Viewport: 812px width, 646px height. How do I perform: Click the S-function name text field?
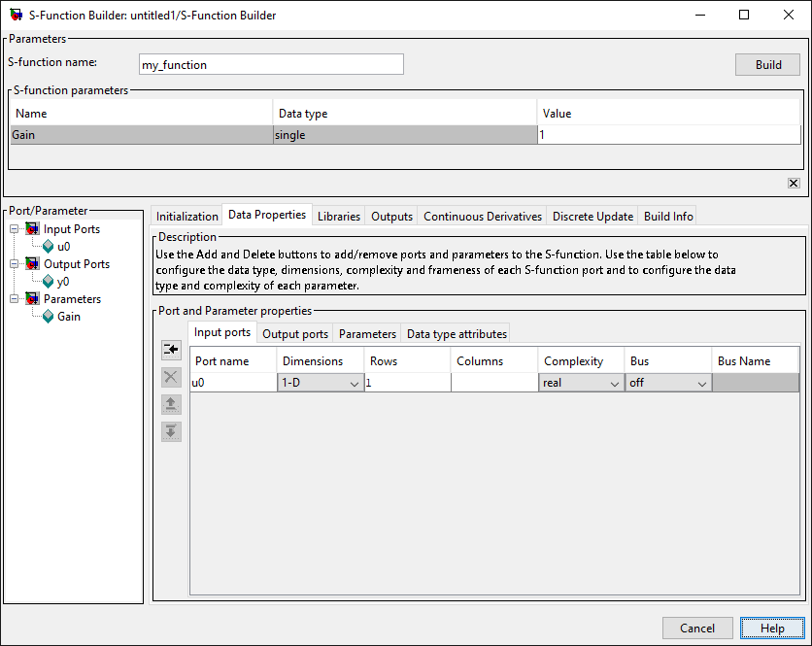[x=271, y=65]
